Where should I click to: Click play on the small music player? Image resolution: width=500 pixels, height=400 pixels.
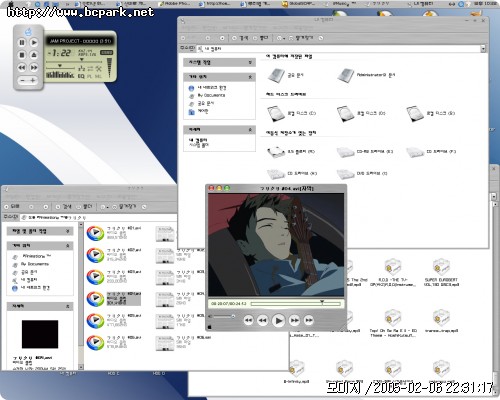click(x=34, y=43)
